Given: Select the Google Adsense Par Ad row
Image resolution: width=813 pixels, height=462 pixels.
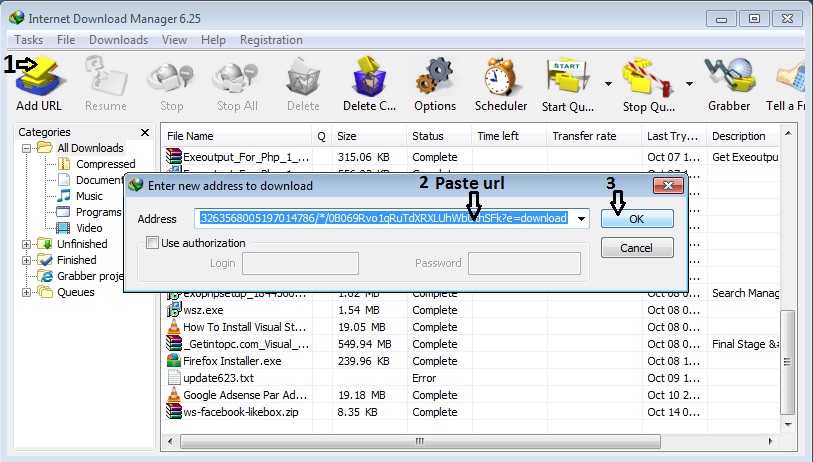Looking at the screenshot, I should point(469,395).
